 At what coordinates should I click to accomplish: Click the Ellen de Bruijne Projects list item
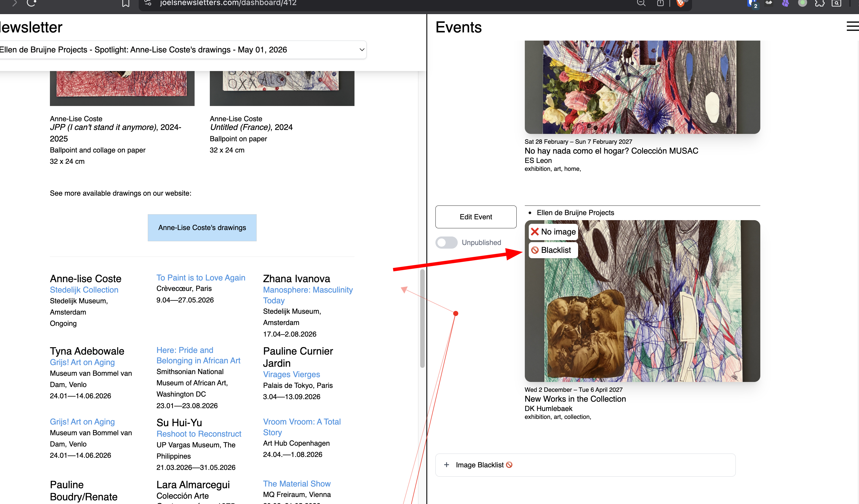[x=575, y=213]
